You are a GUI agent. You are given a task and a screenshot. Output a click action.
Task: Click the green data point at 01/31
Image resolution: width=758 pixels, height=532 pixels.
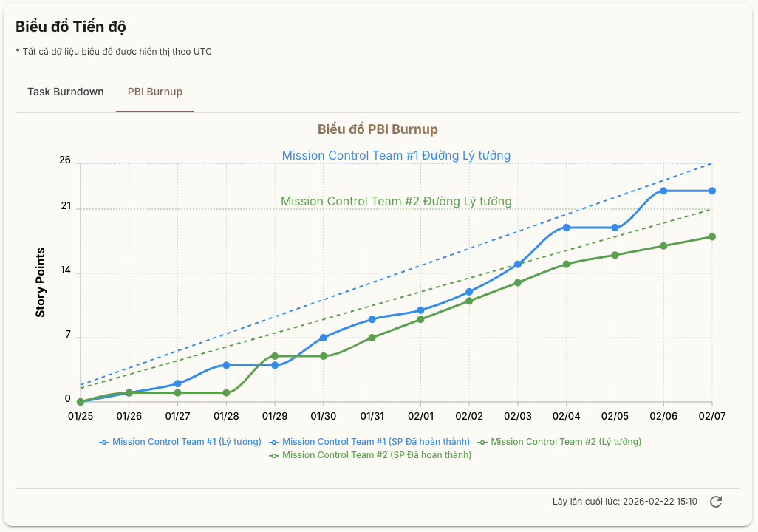(372, 338)
